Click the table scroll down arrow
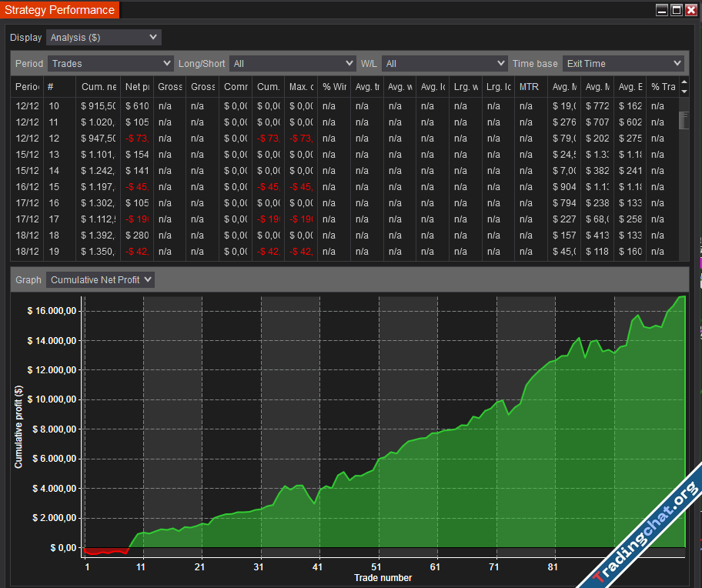The width and height of the screenshot is (702, 588). pos(684,92)
